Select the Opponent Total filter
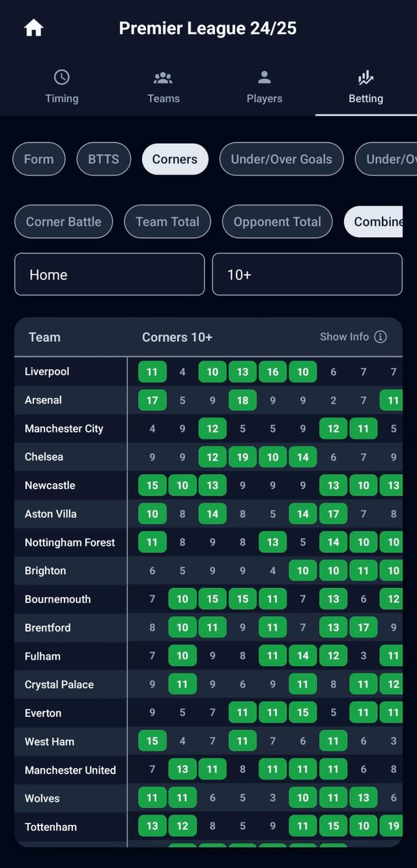417x868 pixels. tap(277, 221)
